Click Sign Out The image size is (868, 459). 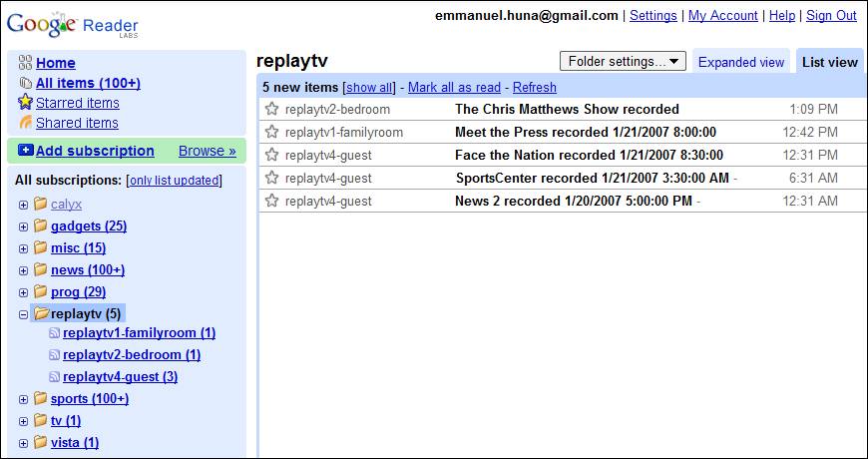pos(831,16)
